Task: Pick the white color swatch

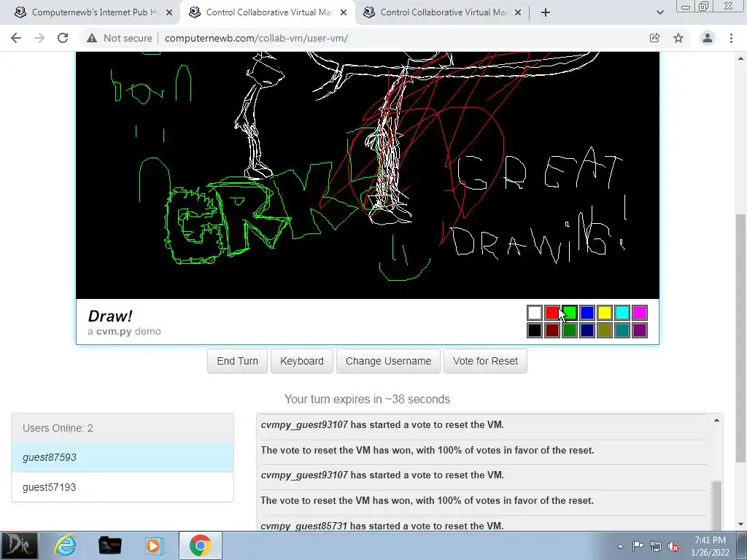Action: click(x=535, y=312)
